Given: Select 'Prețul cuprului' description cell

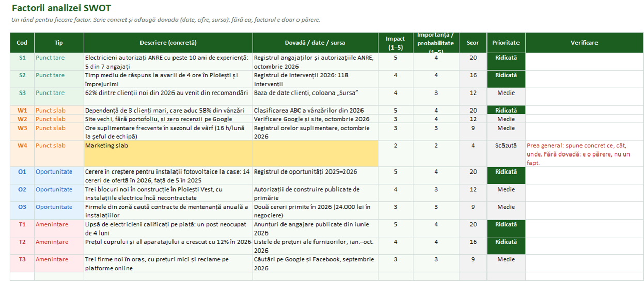Looking at the screenshot, I should point(168,246).
